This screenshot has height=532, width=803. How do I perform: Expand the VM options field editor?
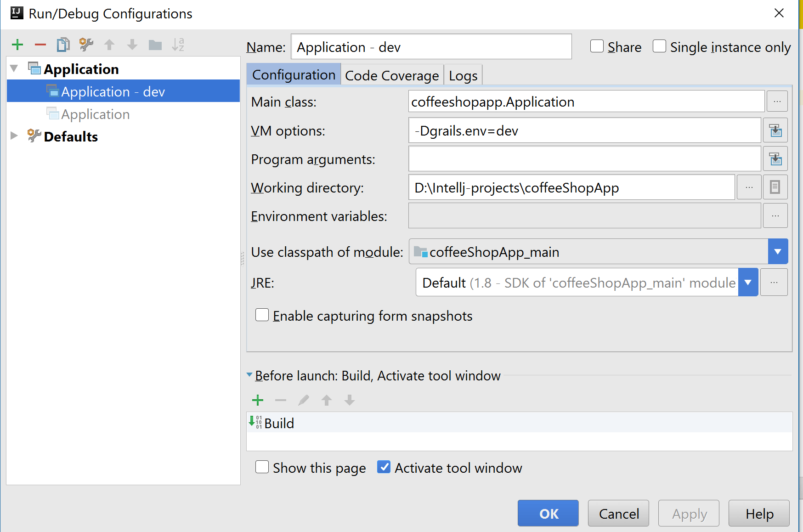click(775, 131)
